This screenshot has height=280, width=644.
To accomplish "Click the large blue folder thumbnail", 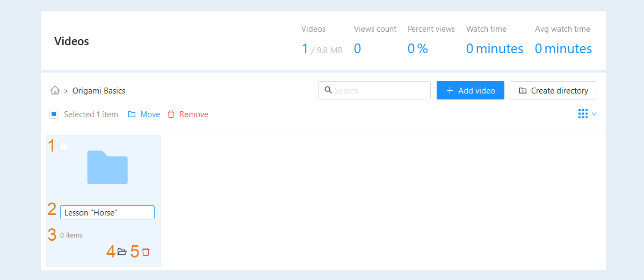I will [107, 167].
